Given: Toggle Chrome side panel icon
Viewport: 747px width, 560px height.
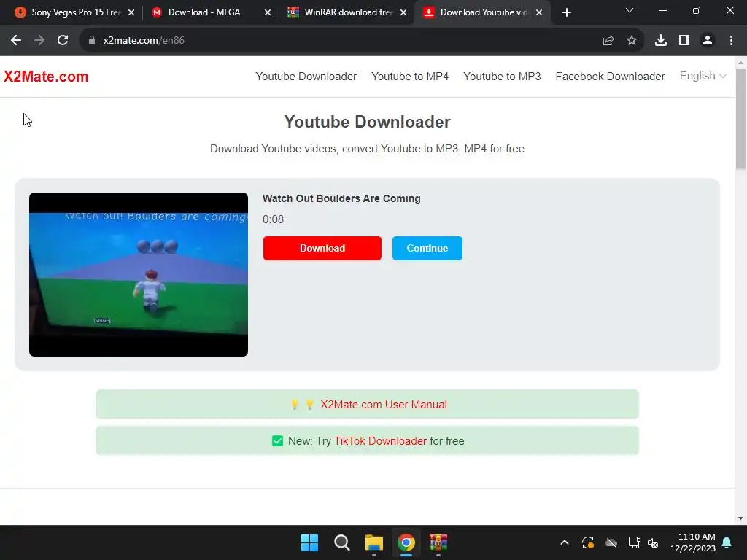Looking at the screenshot, I should [684, 41].
